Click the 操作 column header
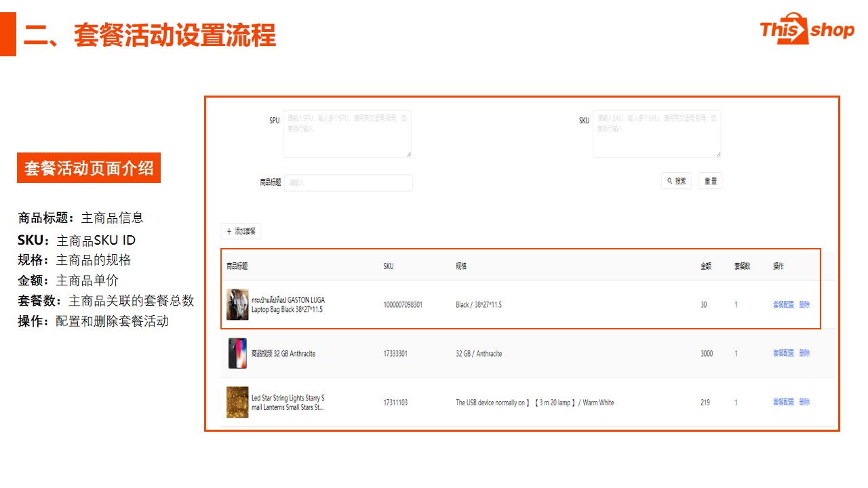 778,266
